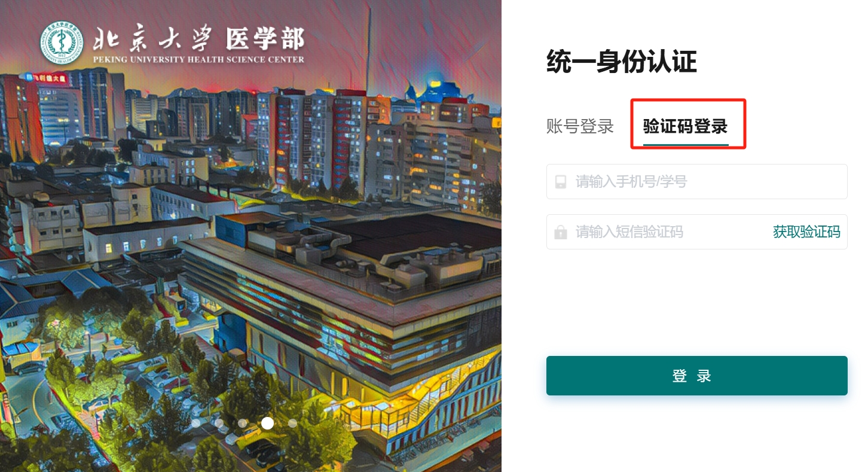
Task: Click the round Peking University medical emblem logo
Action: pos(62,44)
